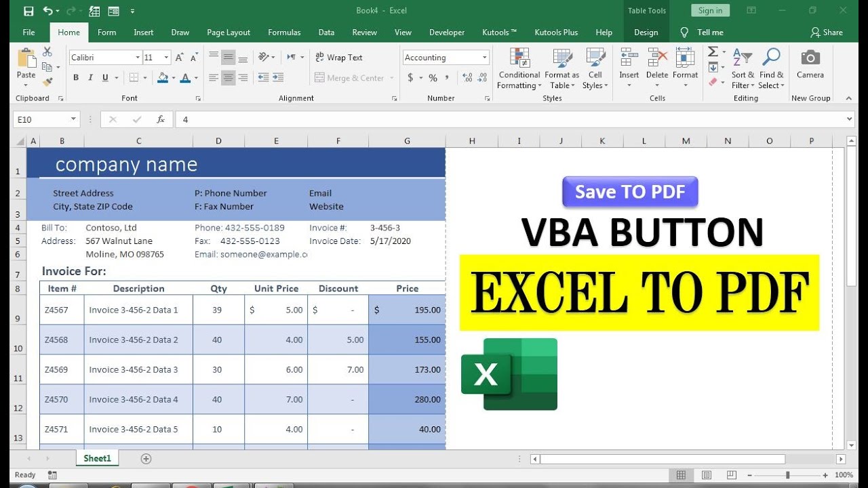Image resolution: width=868 pixels, height=488 pixels.
Task: Open the font size 11 dropdown
Action: [166, 58]
